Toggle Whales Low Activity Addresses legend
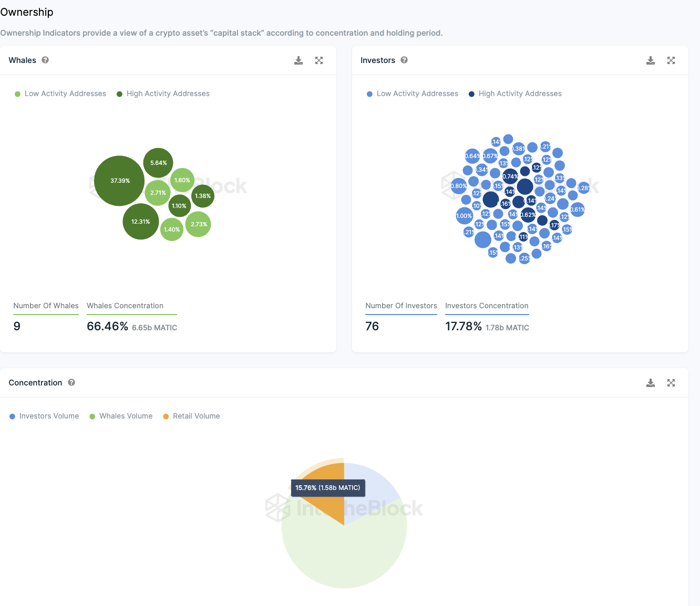This screenshot has height=606, width=700. [x=60, y=93]
